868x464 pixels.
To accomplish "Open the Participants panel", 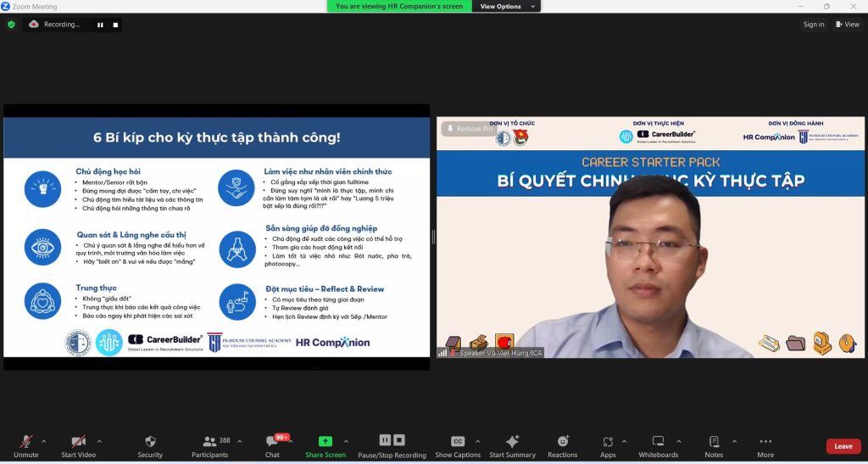I will tap(209, 442).
